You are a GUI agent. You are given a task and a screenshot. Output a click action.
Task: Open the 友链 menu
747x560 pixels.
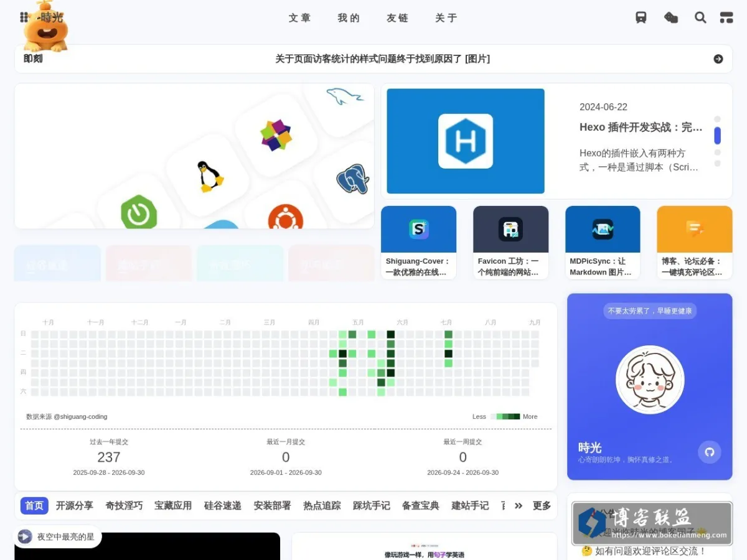pyautogui.click(x=397, y=18)
